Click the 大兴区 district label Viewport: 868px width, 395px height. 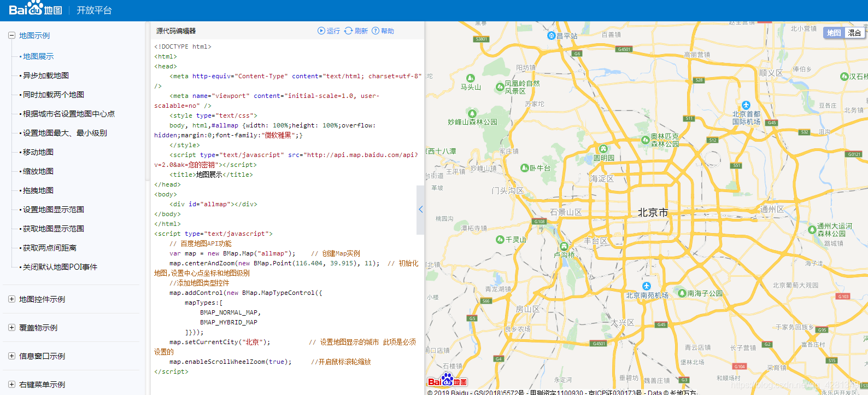[622, 323]
